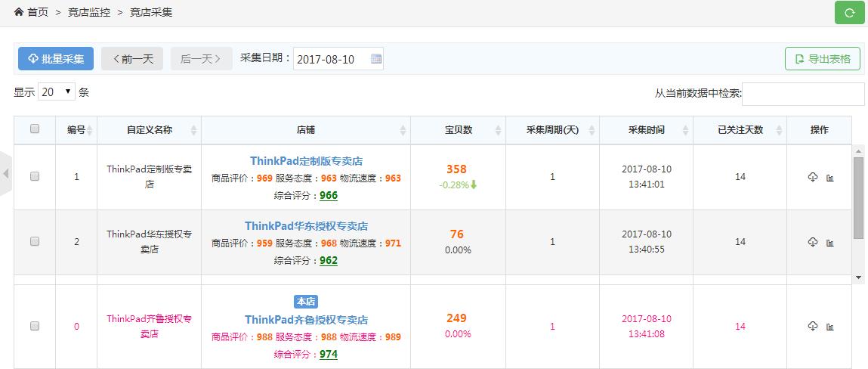
Task: Click item count 249
Action: coord(457,318)
